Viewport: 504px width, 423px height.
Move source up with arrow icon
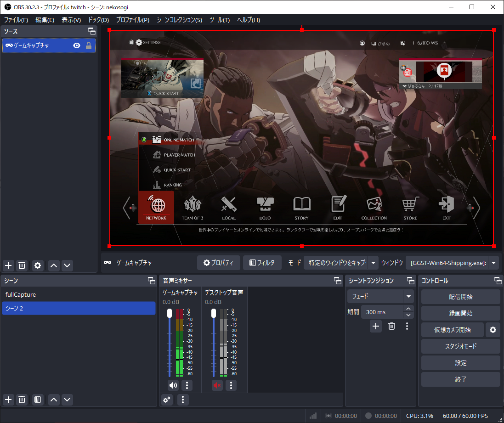click(x=54, y=265)
